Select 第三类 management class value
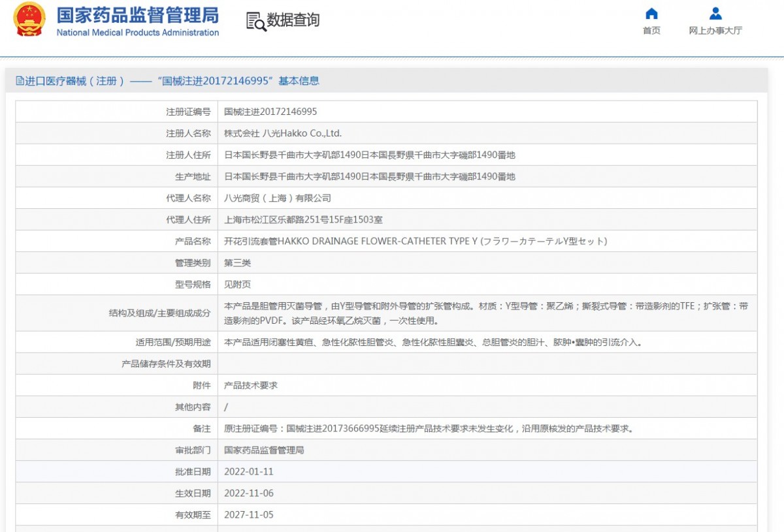 (237, 262)
